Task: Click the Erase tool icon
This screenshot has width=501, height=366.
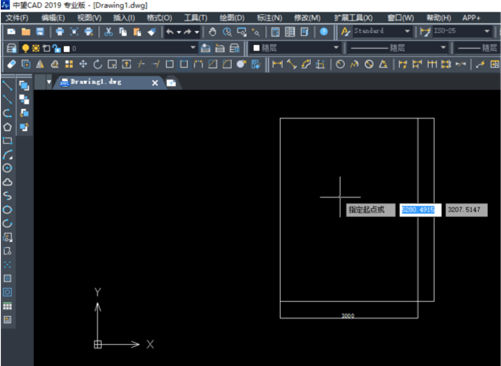Action: (12, 64)
